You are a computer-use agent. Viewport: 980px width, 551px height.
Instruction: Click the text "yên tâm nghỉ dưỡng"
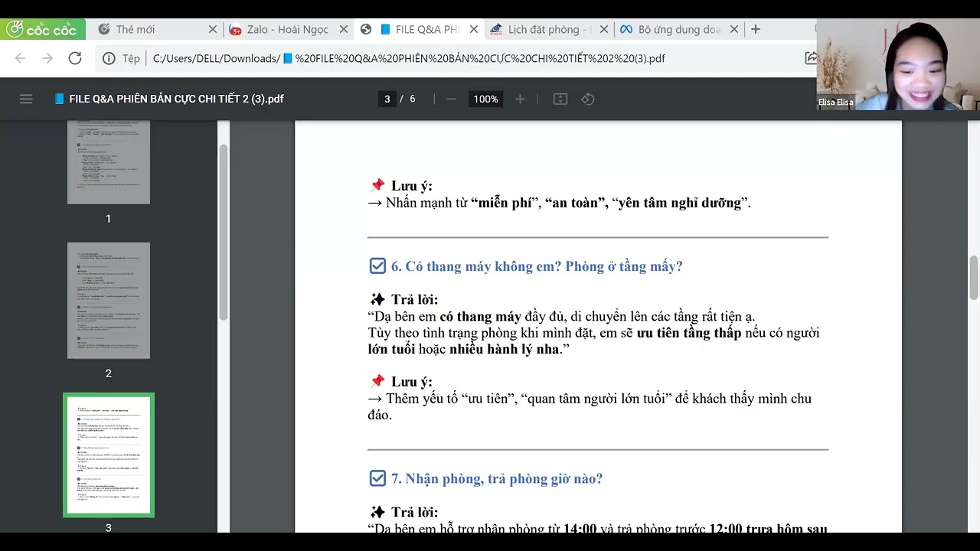pos(679,203)
